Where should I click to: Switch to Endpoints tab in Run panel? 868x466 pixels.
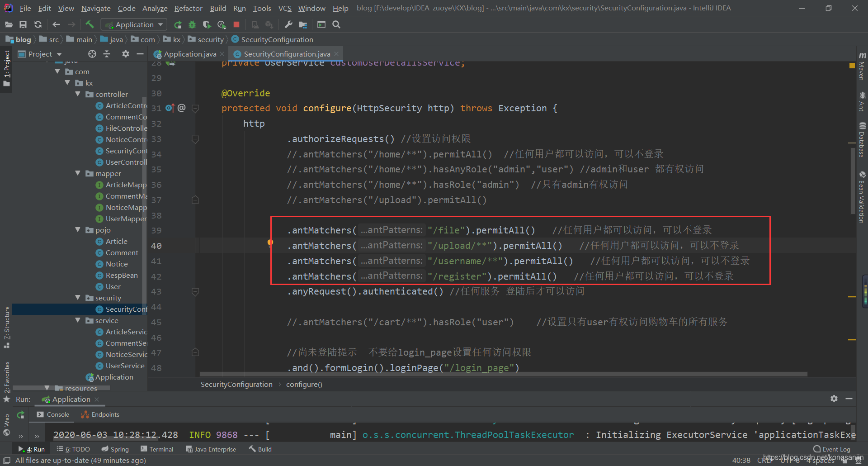(x=100, y=414)
